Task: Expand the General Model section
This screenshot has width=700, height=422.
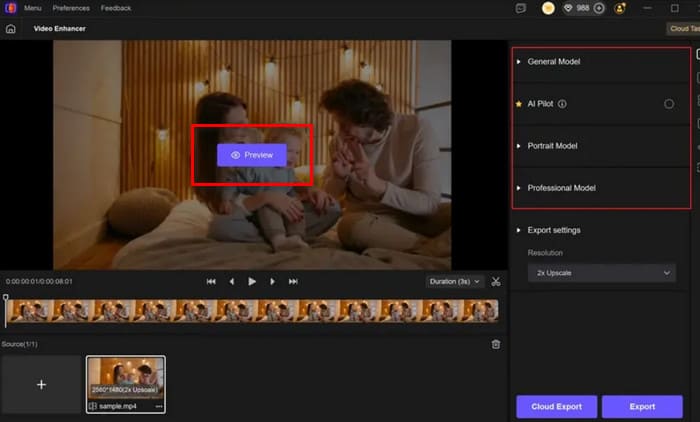Action: click(554, 62)
